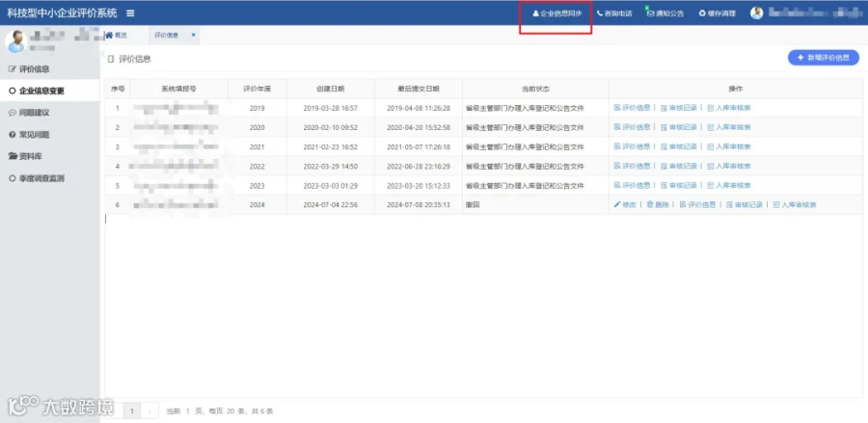Open 评价信息 for the 2024 row
Image resolution: width=868 pixels, height=423 pixels.
pos(697,204)
